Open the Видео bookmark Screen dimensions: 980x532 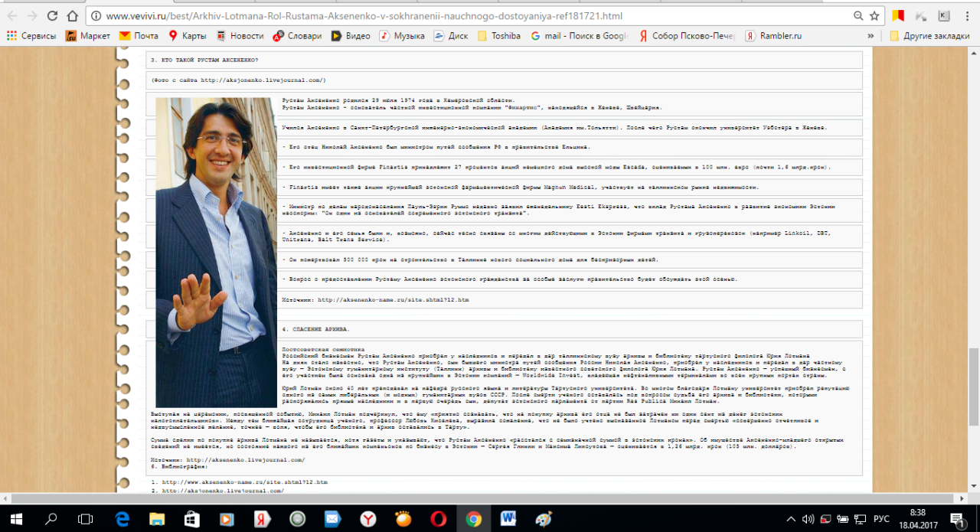click(x=351, y=35)
